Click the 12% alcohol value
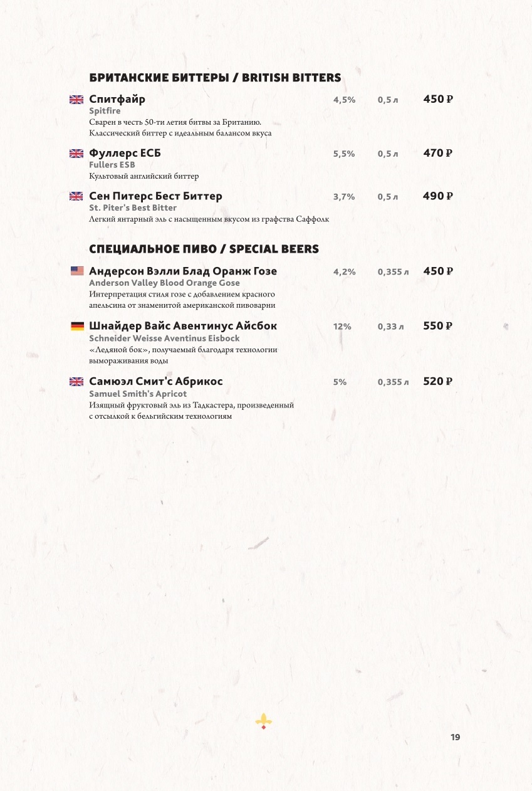532x791 pixels. 342,327
